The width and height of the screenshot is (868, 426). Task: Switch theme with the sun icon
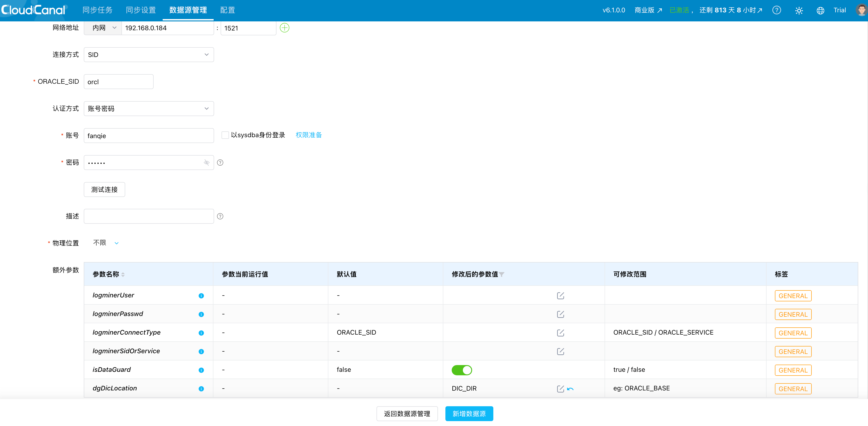tap(799, 10)
